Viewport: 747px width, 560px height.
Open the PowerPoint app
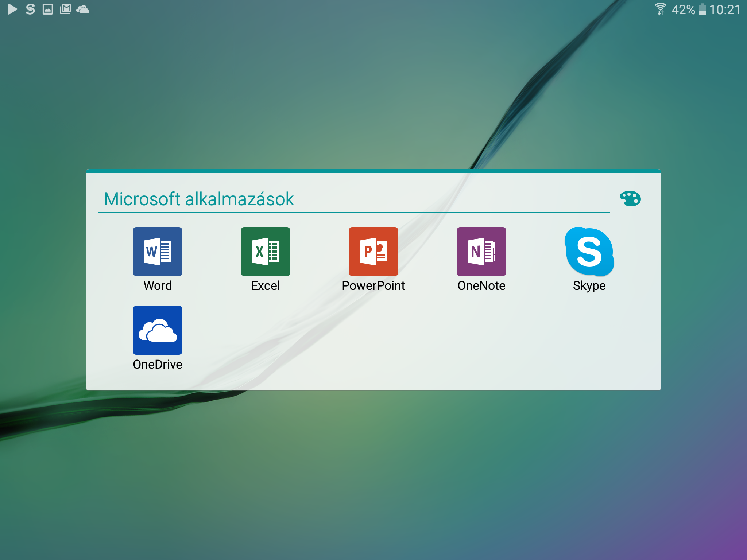pos(373,251)
